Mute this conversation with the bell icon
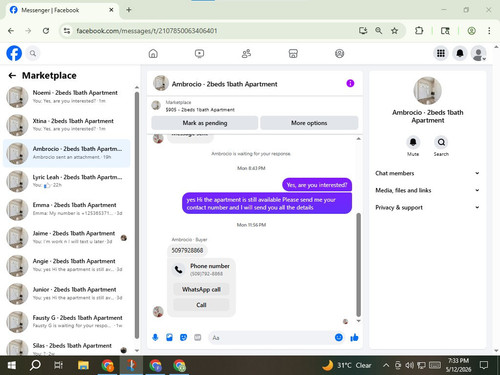 [413, 142]
